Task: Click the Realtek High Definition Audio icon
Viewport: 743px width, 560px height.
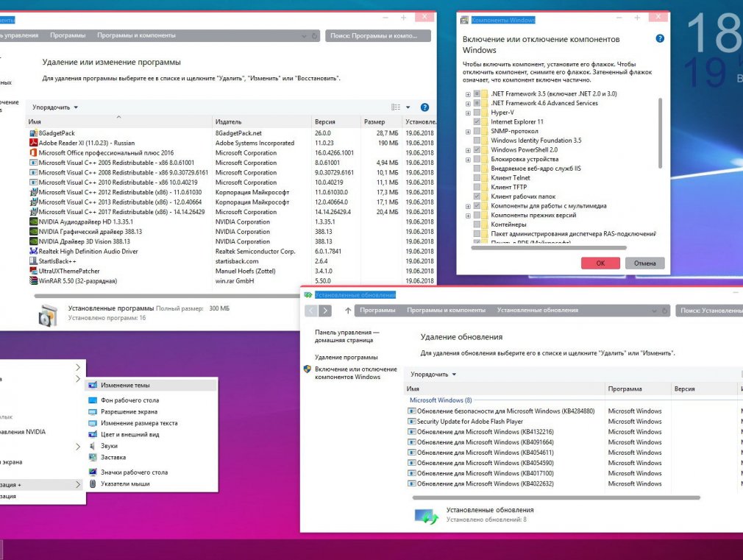Action: click(x=33, y=252)
